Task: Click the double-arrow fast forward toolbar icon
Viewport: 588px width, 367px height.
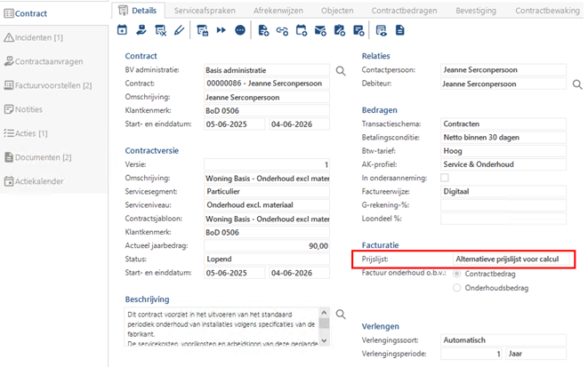Action: point(222,30)
